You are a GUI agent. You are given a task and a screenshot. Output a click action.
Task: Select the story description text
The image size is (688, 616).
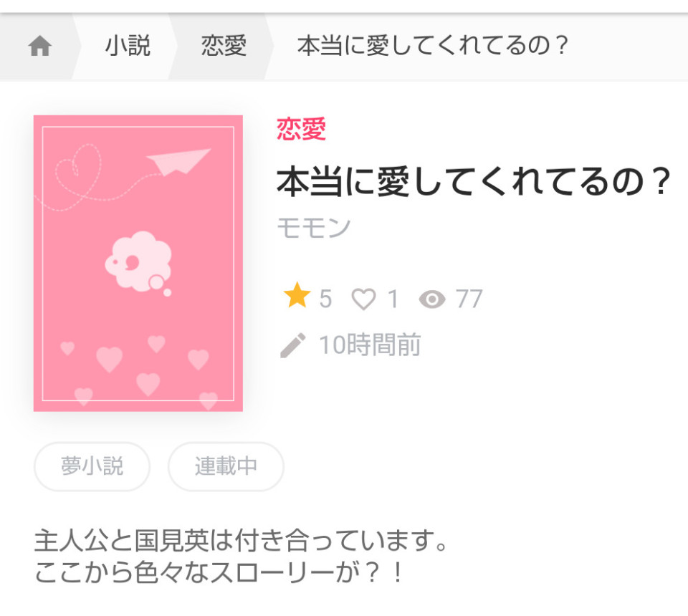point(241,557)
